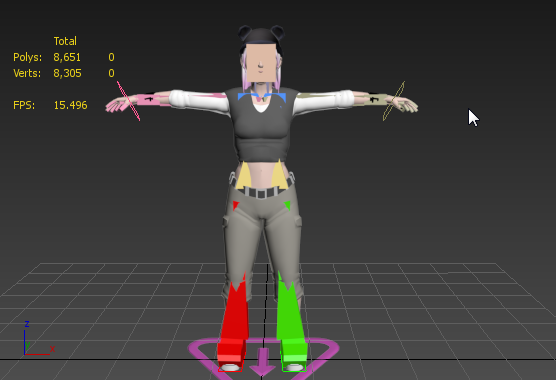Screen dimensions: 556x380
Task: Select the pink hand IK line gizmo
Action: pyautogui.click(x=128, y=101)
